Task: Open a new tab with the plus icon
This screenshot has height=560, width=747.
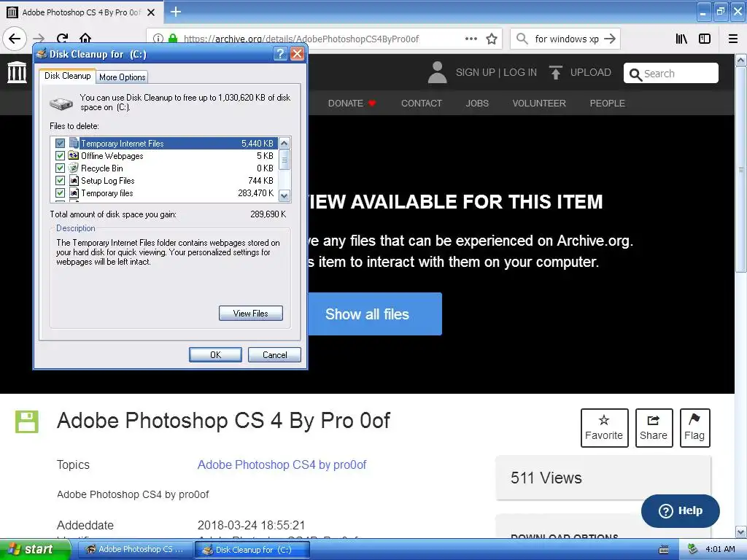Action: tap(176, 12)
